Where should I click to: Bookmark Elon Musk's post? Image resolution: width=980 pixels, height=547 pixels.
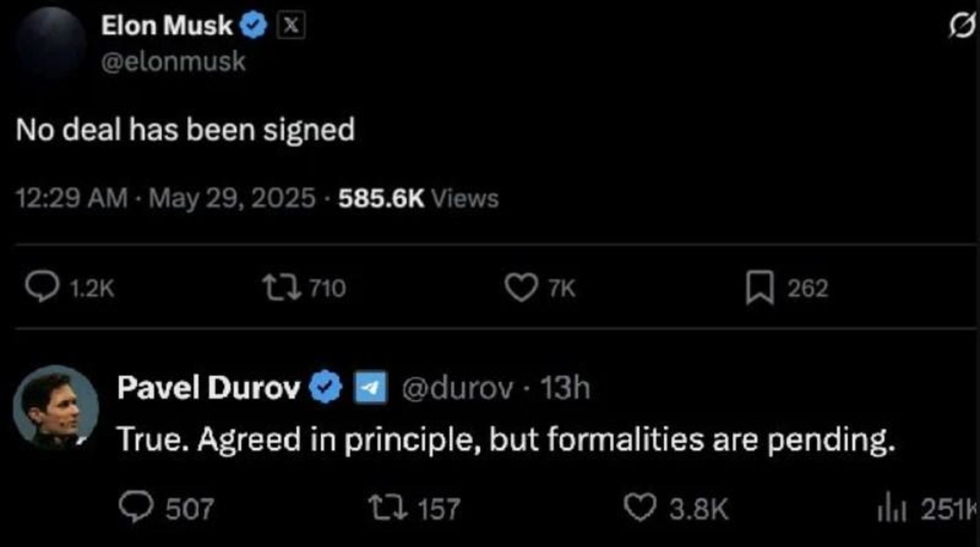tap(760, 288)
